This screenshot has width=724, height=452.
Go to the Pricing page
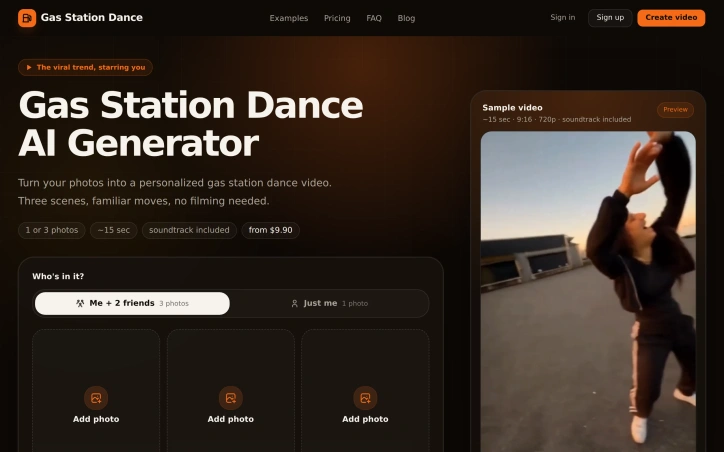point(337,18)
